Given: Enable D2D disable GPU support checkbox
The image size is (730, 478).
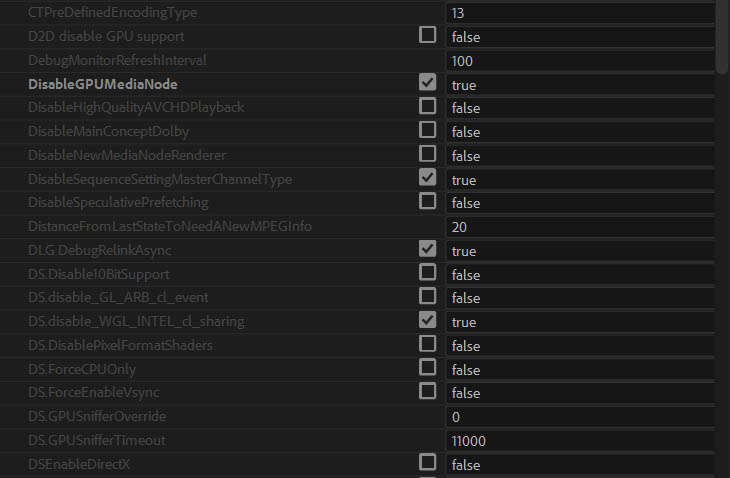Looking at the screenshot, I should coord(427,35).
